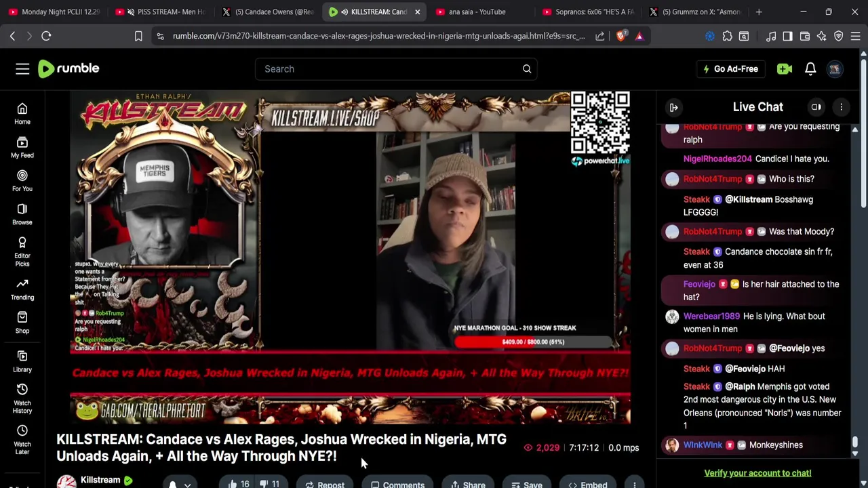This screenshot has width=868, height=488.
Task: Open For You in sidebar
Action: click(22, 181)
